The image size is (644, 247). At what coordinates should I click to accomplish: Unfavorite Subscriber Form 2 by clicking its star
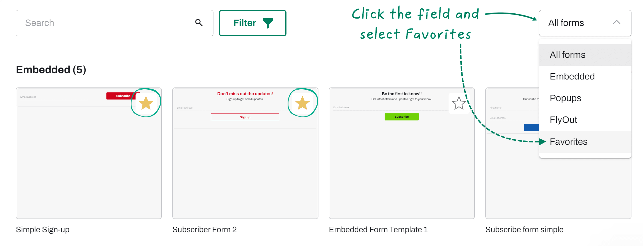[x=303, y=103]
